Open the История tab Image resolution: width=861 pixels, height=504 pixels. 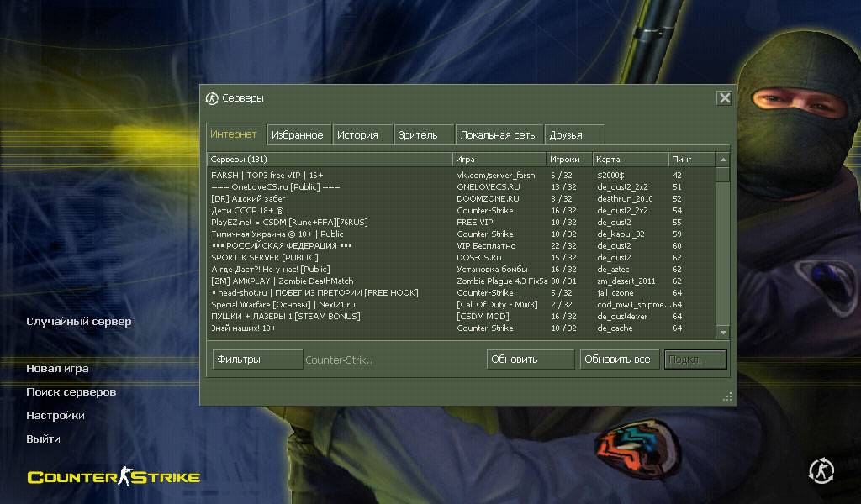click(x=362, y=135)
